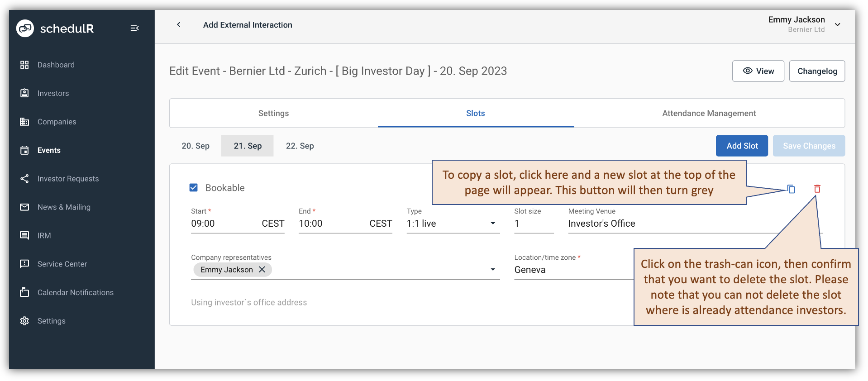
Task: Click 'Using investor`s office address' text
Action: pyautogui.click(x=249, y=302)
